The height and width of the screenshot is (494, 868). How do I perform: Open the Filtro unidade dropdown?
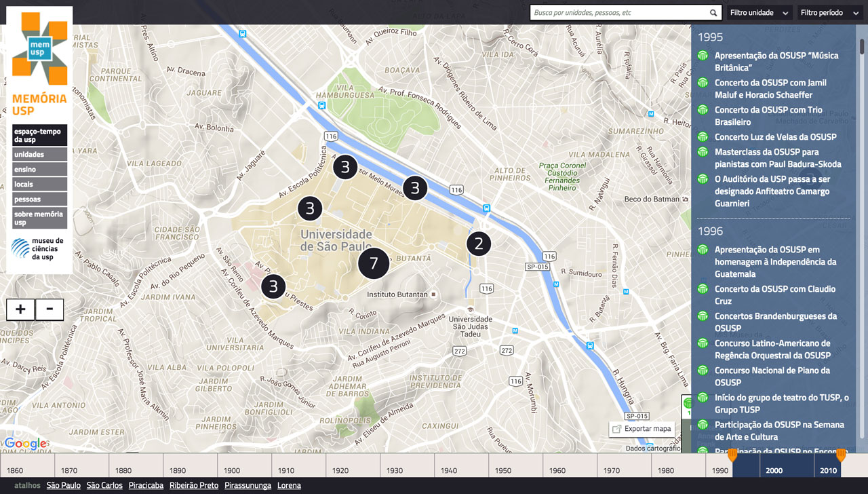(x=759, y=13)
